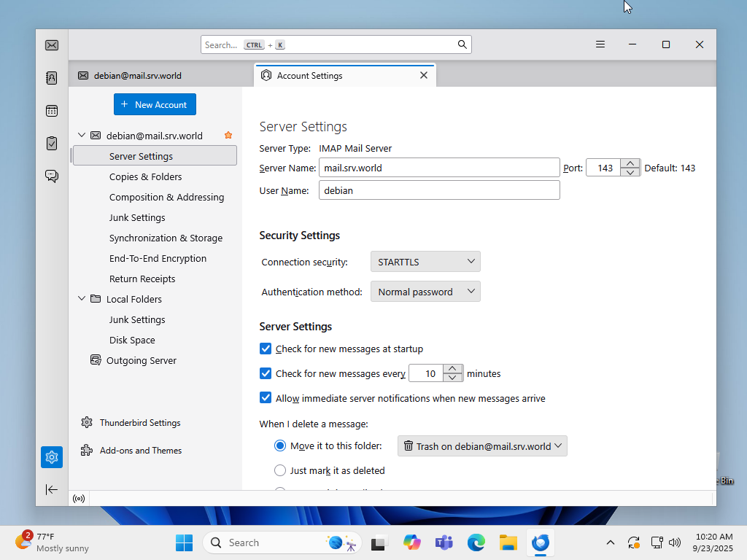Click the default account star icon
Viewport: 747px width, 560px height.
[228, 135]
